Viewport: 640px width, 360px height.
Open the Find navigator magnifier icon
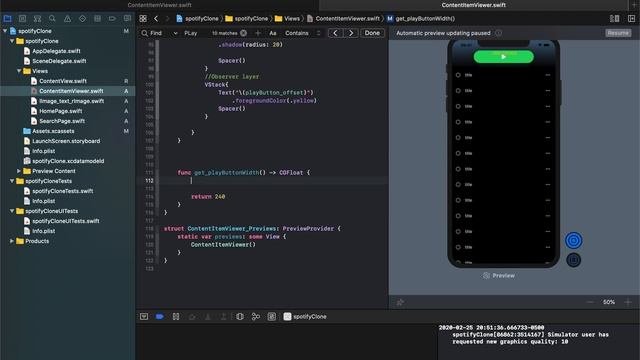52,18
